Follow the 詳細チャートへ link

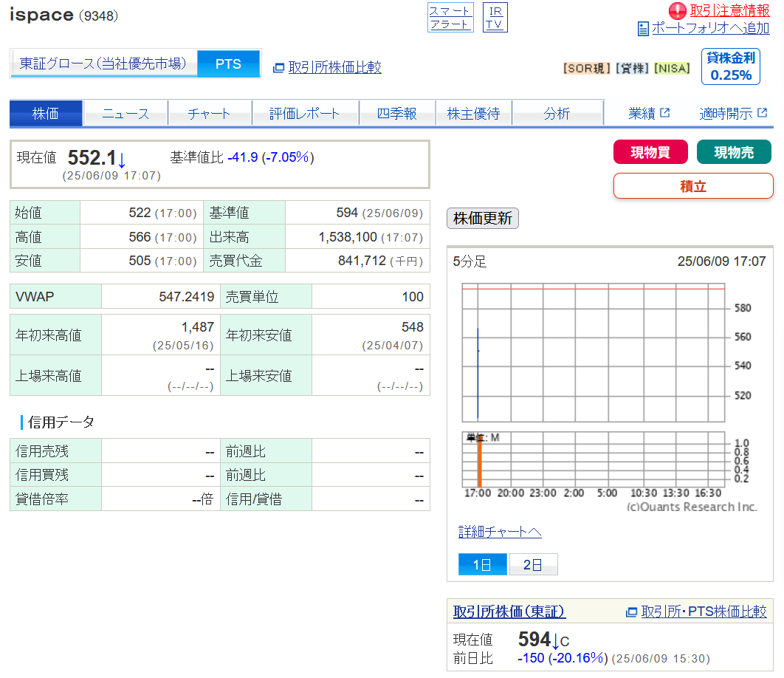click(x=500, y=531)
